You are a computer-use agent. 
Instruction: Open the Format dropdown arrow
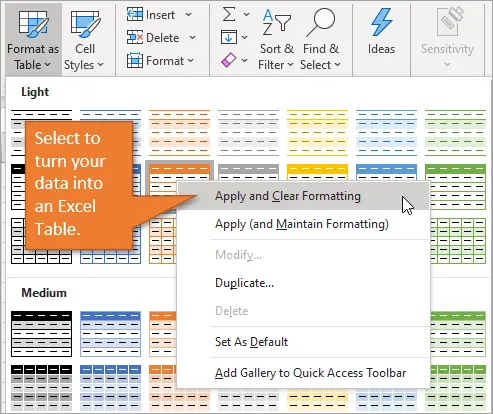(190, 60)
